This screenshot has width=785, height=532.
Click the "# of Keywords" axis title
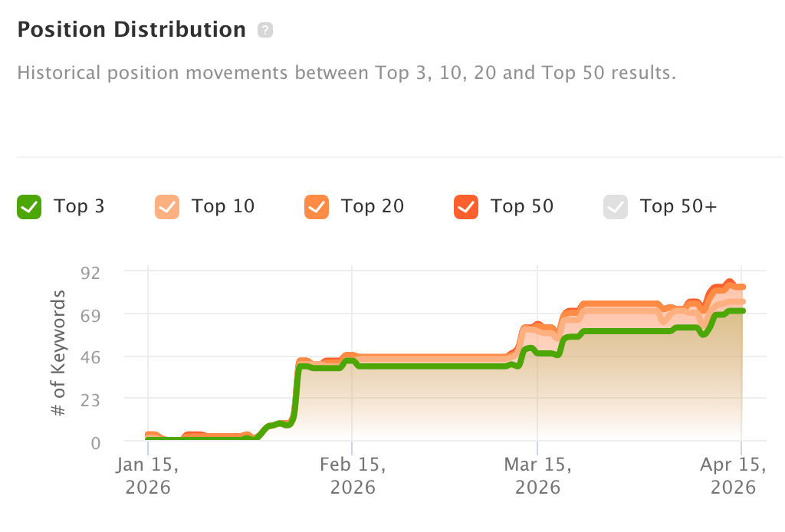(x=59, y=354)
